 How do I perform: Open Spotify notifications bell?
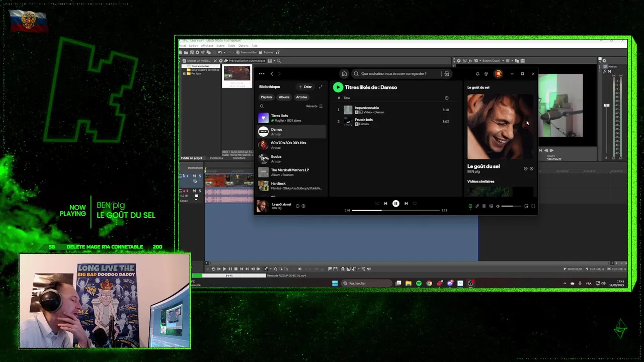coord(477,74)
